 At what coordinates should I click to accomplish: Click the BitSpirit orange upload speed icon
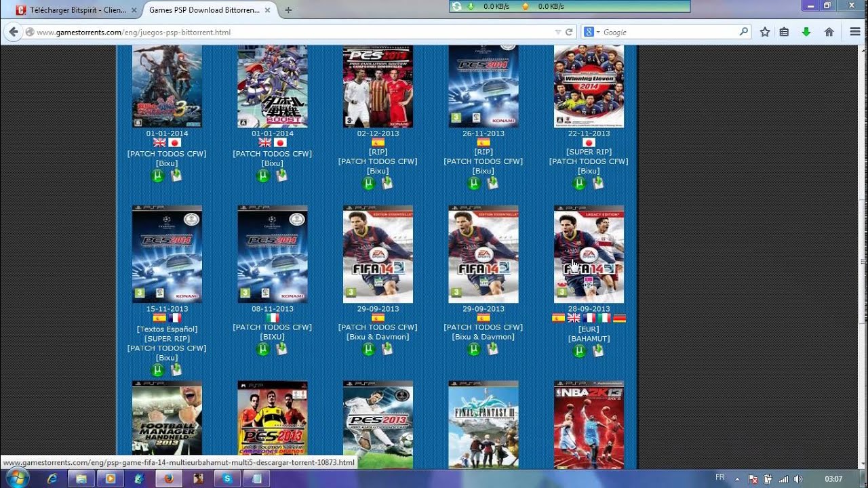pyautogui.click(x=525, y=6)
